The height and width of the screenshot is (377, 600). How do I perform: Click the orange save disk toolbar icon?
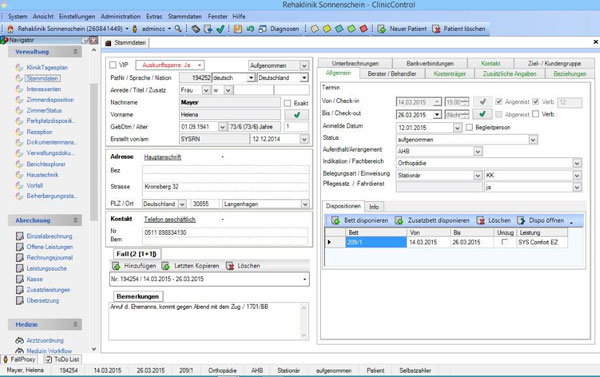click(238, 29)
